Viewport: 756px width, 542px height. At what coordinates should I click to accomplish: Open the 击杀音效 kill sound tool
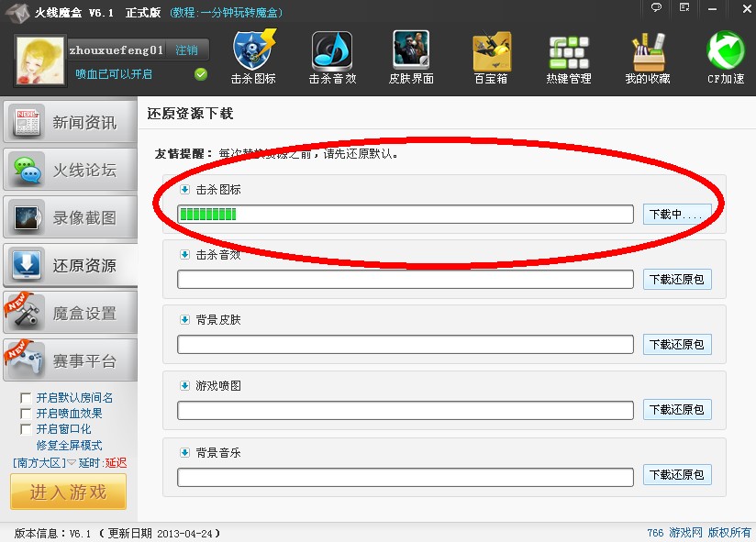[x=332, y=57]
